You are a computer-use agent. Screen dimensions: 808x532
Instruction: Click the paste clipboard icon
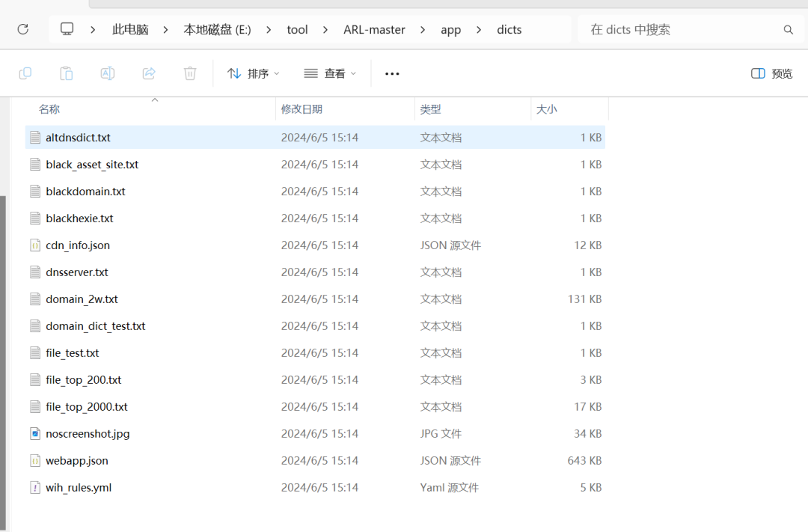[x=67, y=73]
